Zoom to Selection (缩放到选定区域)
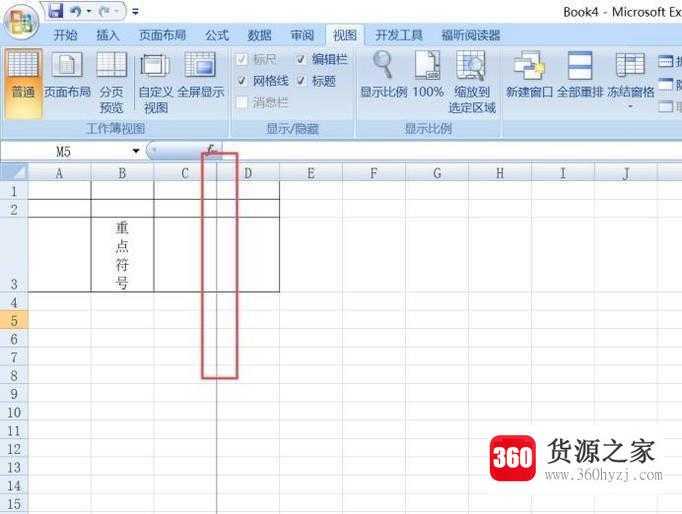 [472, 82]
